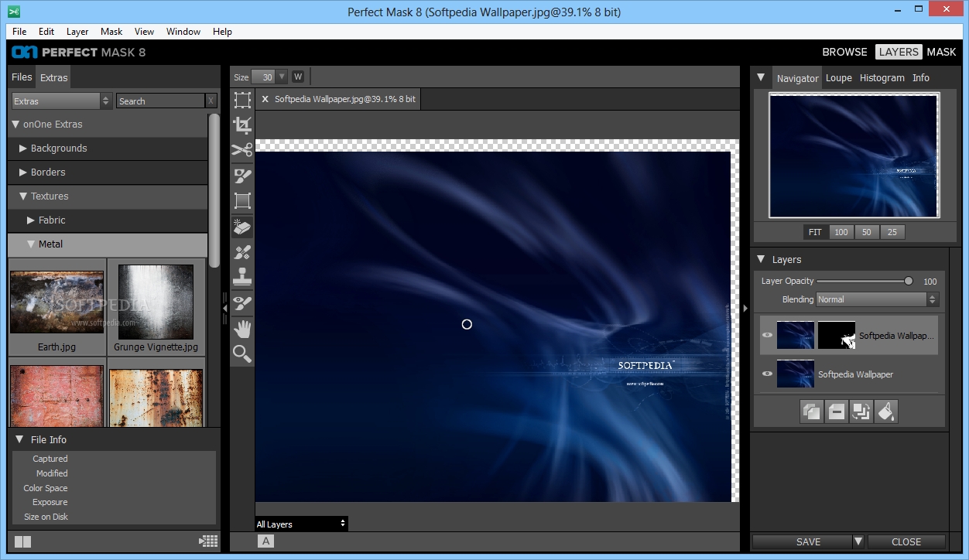
Task: Select the Masking Brush tool
Action: pos(242,176)
